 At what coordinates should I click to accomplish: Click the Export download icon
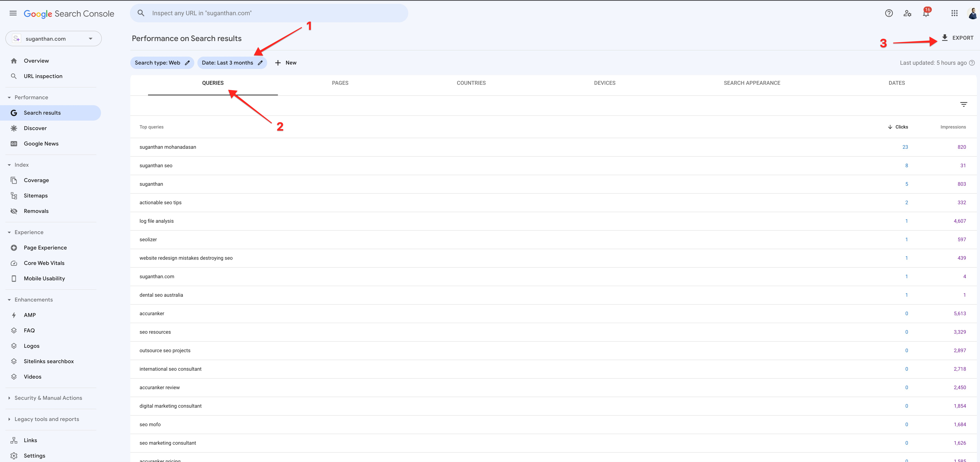point(945,38)
